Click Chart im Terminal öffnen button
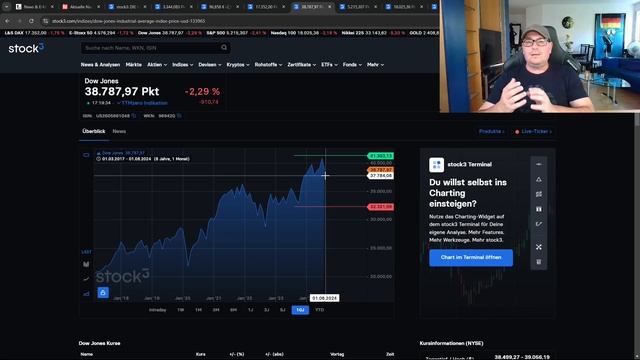 click(x=471, y=258)
